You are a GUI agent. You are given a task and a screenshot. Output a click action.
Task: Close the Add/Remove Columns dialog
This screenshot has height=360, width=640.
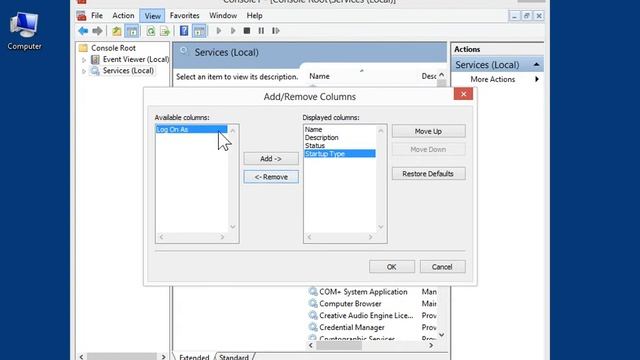coord(463,94)
